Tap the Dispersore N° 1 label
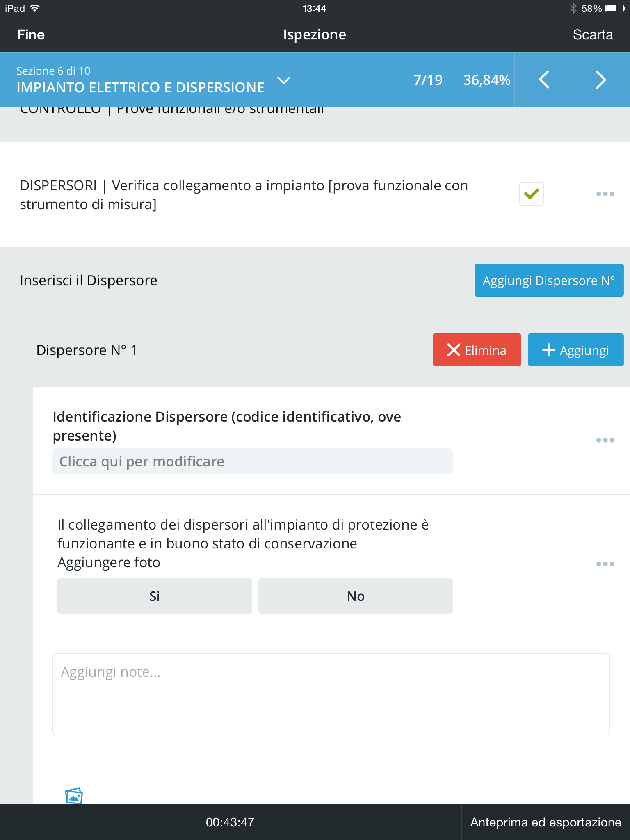This screenshot has height=840, width=630. tap(87, 350)
